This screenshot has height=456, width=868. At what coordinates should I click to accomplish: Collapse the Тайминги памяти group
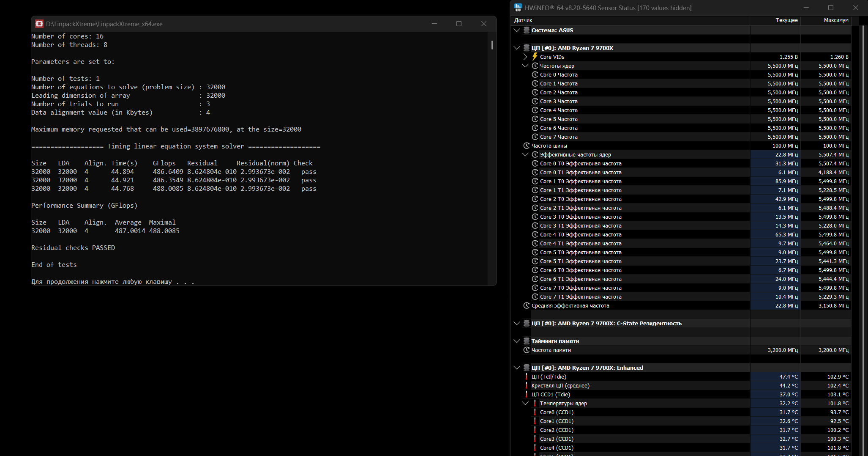pos(517,341)
